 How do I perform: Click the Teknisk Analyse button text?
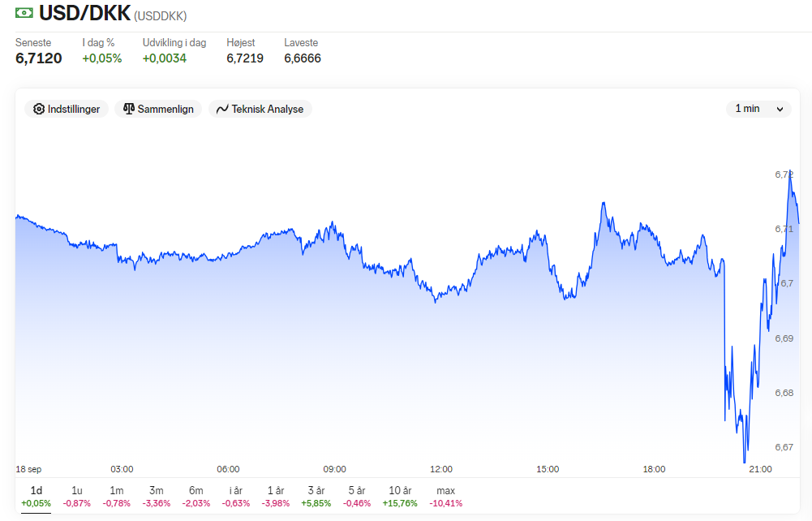coord(267,109)
